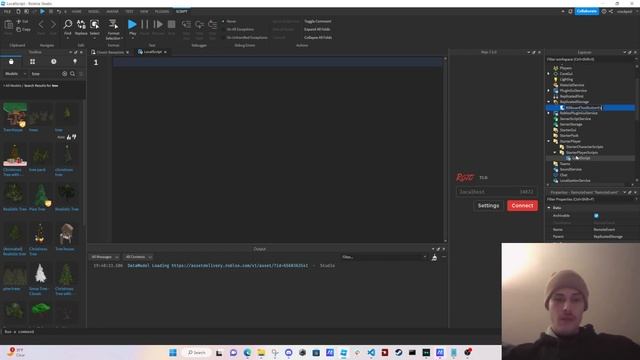Switch to the HOME ribbon tab
640x360 pixels.
coord(76,11)
